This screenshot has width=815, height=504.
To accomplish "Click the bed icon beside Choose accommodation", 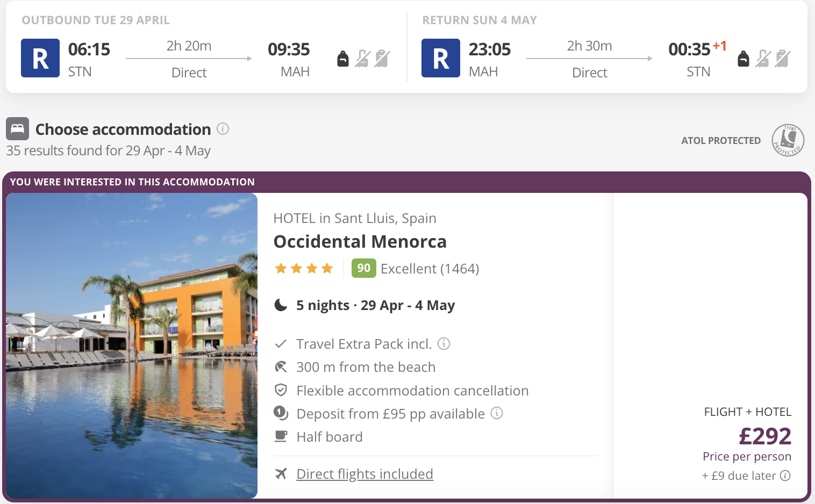I will click(x=18, y=129).
